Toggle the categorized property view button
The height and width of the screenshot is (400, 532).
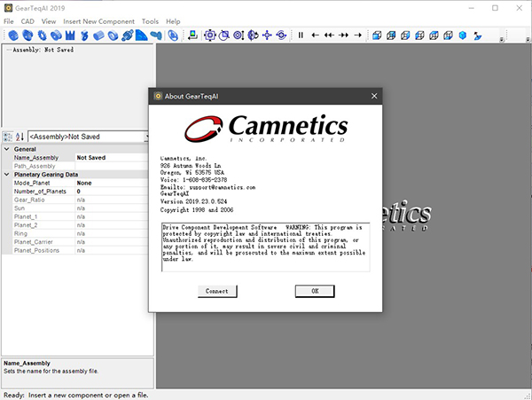[8, 137]
